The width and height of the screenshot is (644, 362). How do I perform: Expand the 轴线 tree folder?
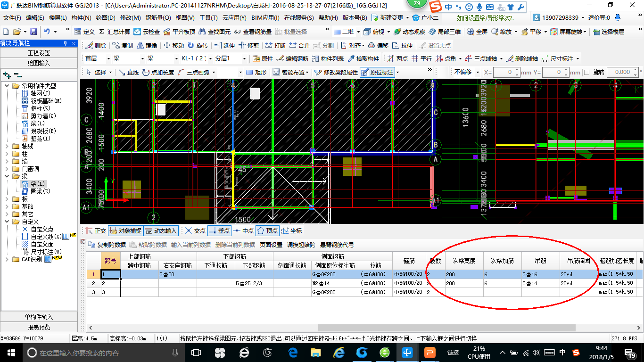coord(8,146)
